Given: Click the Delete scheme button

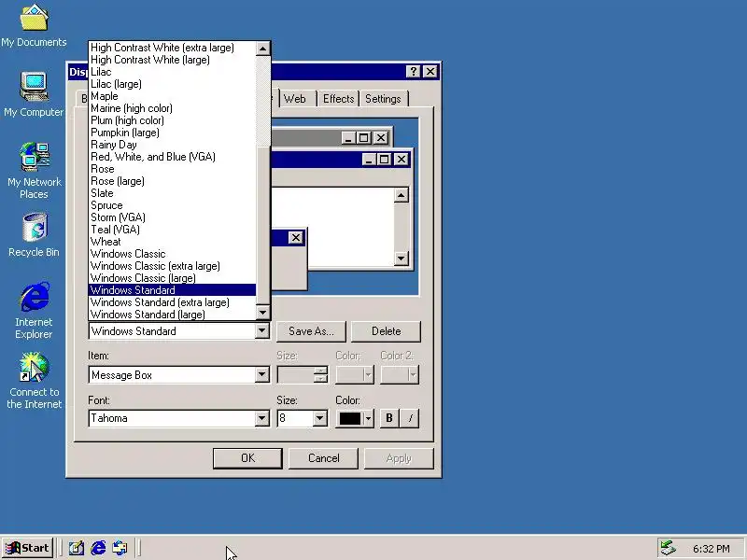Looking at the screenshot, I should click(386, 331).
